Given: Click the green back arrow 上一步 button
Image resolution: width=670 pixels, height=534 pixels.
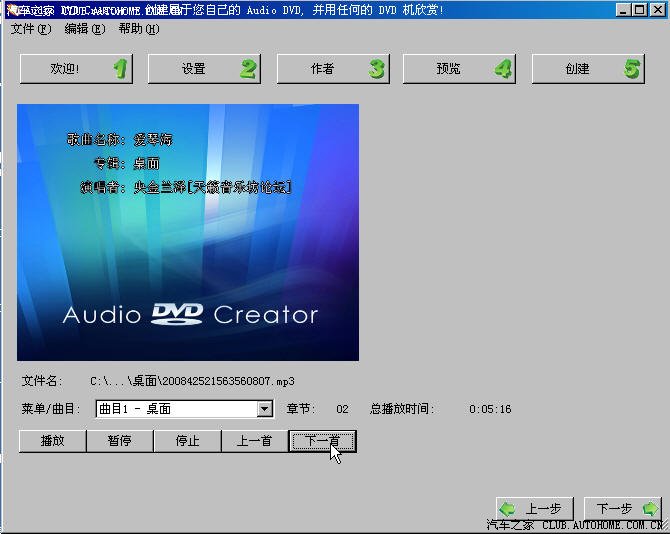Looking at the screenshot, I should (x=536, y=509).
